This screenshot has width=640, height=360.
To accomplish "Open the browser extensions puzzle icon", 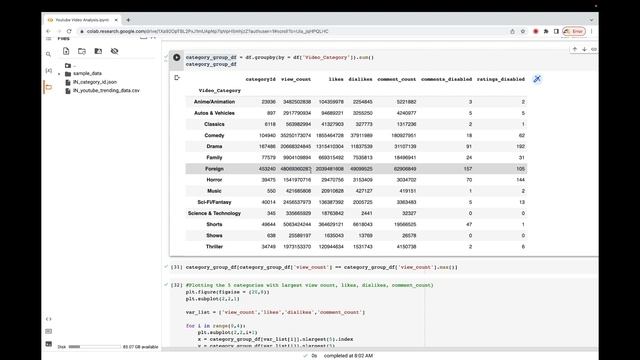I will tap(546, 31).
